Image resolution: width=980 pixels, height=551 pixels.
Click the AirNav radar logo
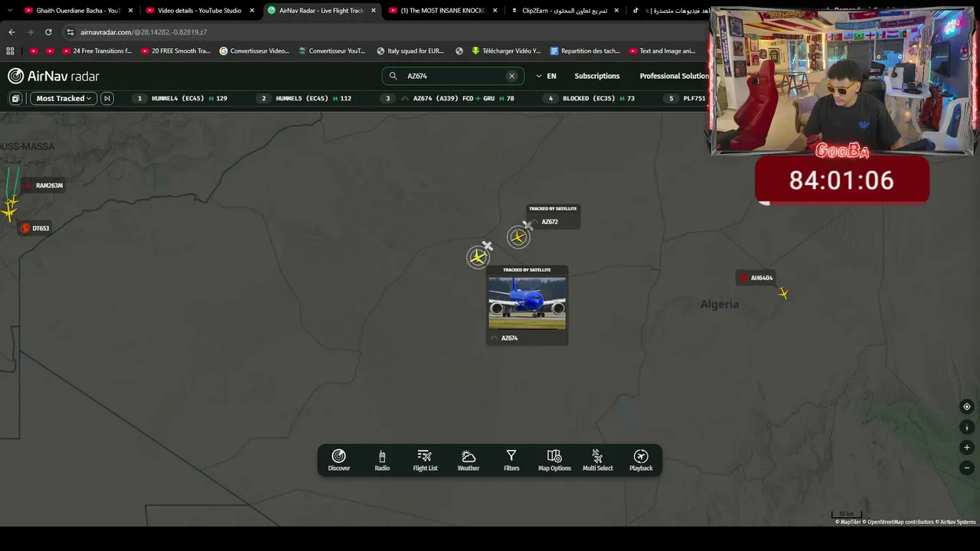coord(54,76)
